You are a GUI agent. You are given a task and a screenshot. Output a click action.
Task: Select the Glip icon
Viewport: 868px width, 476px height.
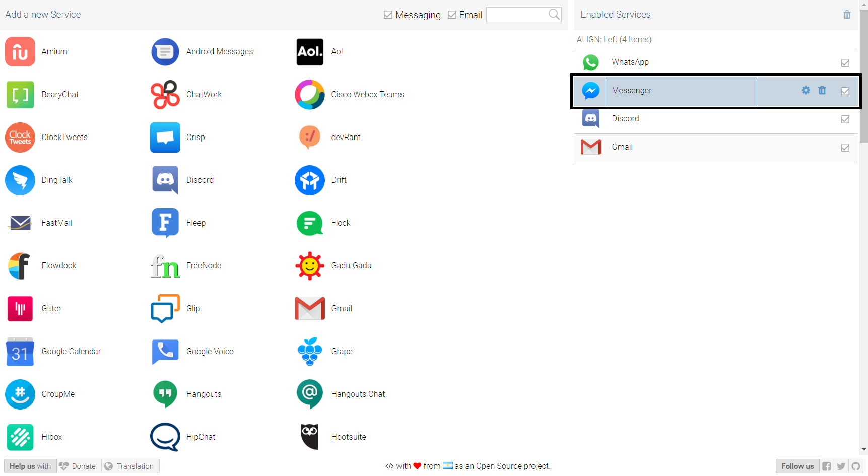click(165, 308)
